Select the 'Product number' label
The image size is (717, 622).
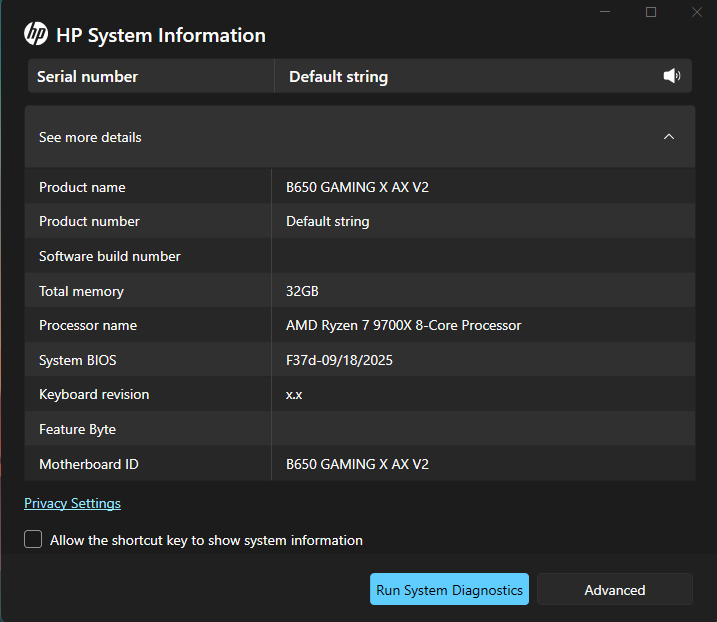89,221
